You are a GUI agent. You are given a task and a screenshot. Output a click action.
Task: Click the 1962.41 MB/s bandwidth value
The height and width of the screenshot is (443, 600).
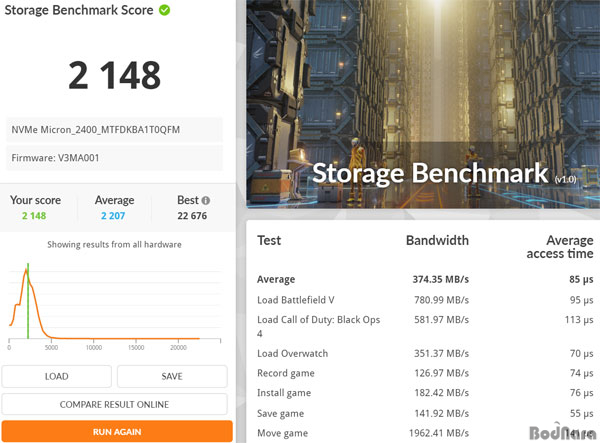(x=439, y=433)
